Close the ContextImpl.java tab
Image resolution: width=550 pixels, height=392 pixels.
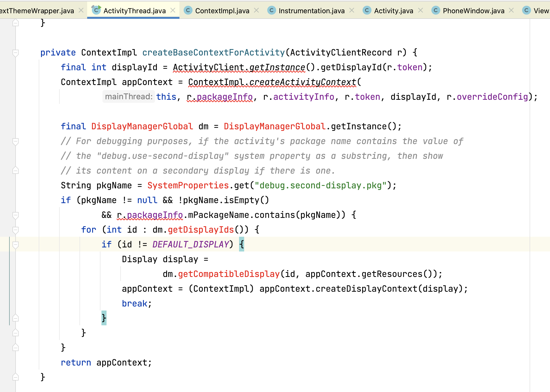pyautogui.click(x=256, y=10)
